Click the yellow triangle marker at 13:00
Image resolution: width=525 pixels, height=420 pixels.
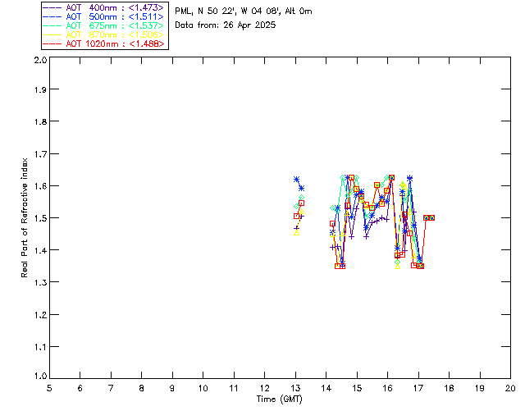click(x=296, y=233)
